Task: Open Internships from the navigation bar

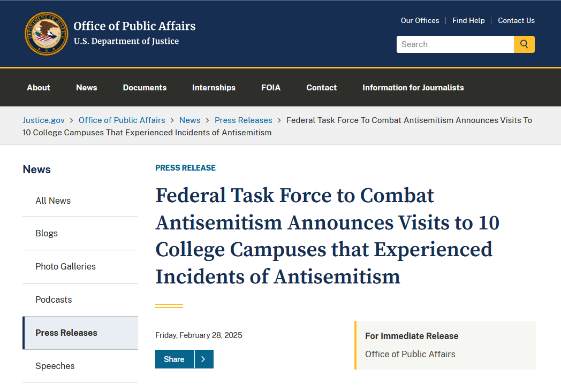Action: [214, 88]
